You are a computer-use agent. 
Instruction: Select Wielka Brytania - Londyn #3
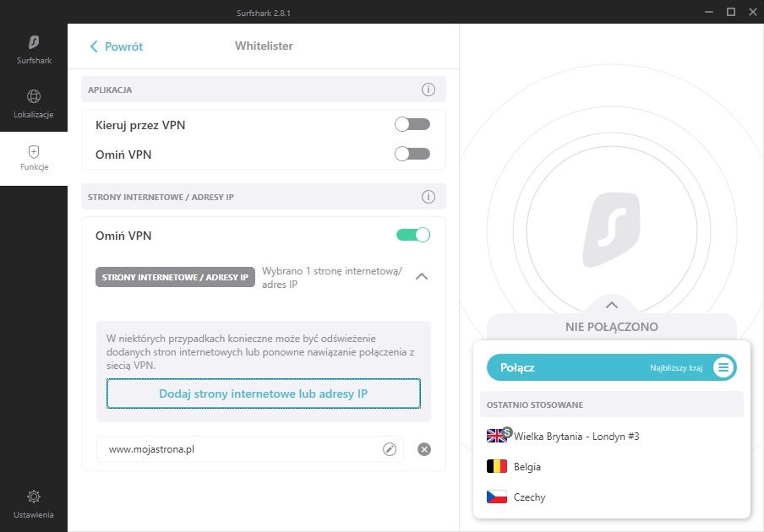612,436
